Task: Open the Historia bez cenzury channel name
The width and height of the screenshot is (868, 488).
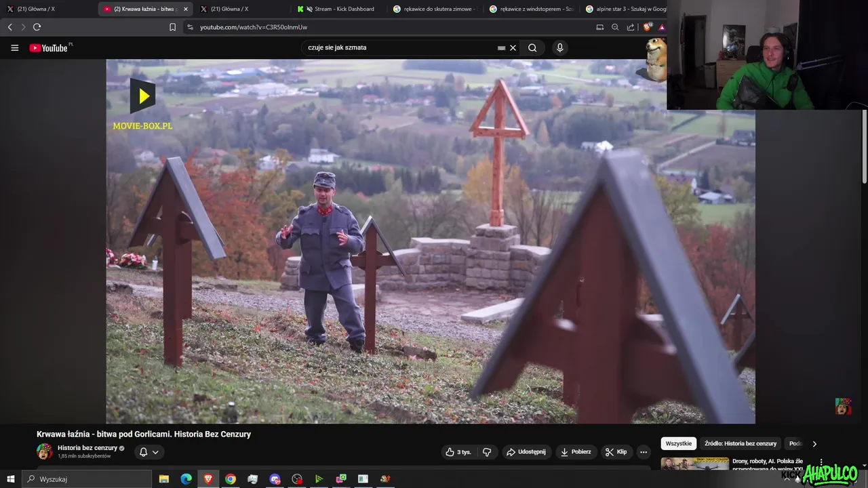Action: tap(87, 448)
